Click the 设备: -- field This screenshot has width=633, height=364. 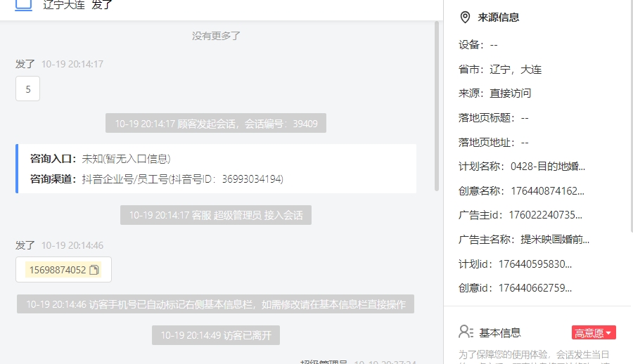tap(478, 45)
